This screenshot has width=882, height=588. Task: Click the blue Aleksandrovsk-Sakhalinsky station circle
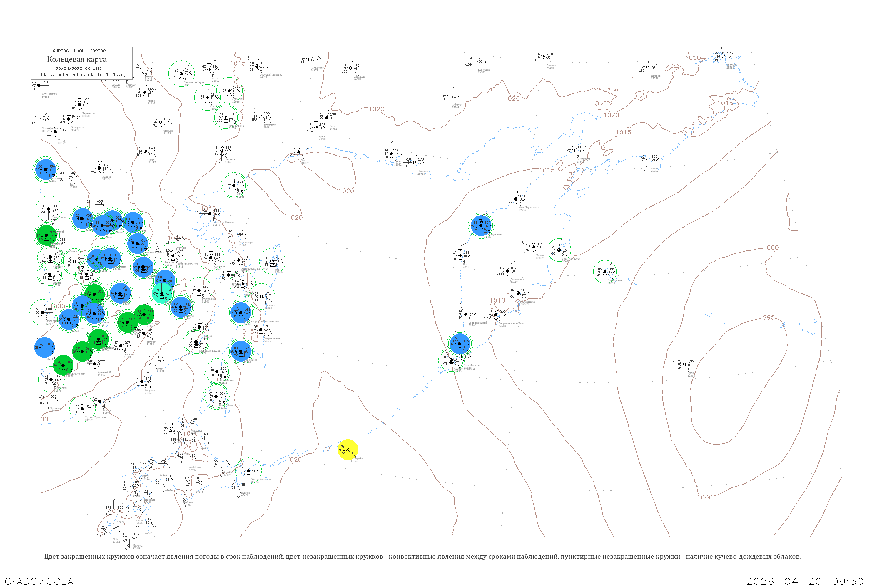(240, 312)
